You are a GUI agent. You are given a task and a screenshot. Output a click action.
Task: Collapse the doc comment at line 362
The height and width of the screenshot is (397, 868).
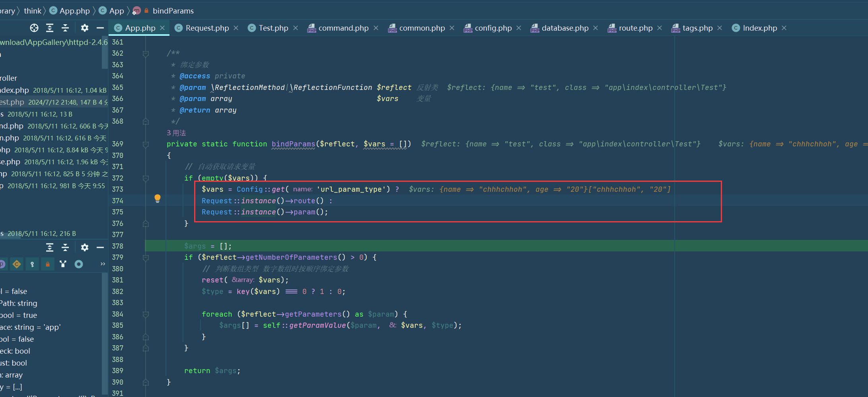pos(146,53)
